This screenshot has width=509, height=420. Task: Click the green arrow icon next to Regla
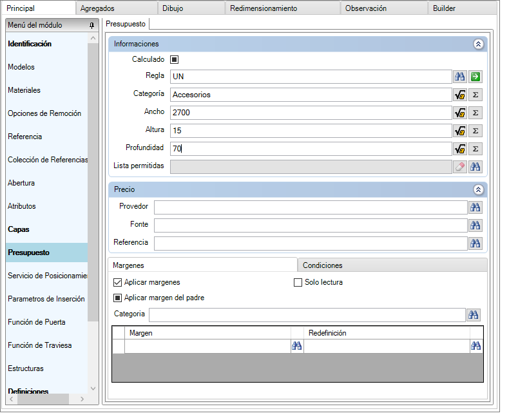point(475,77)
